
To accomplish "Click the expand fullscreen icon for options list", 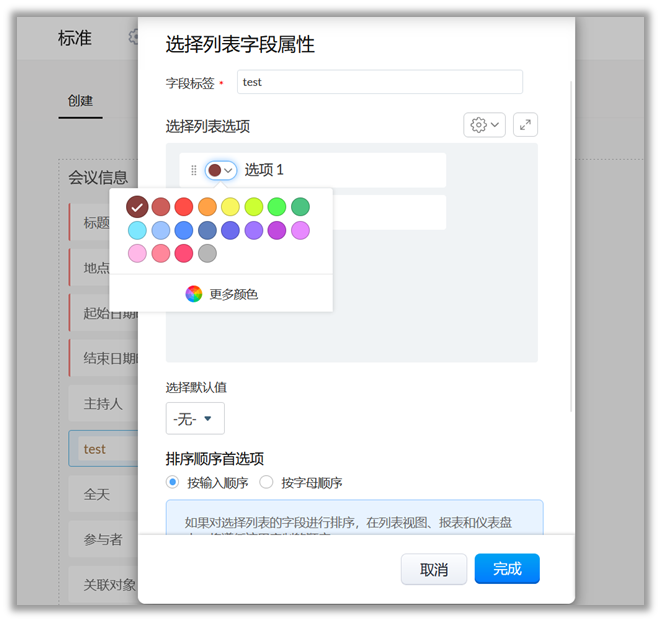I will pyautogui.click(x=525, y=125).
